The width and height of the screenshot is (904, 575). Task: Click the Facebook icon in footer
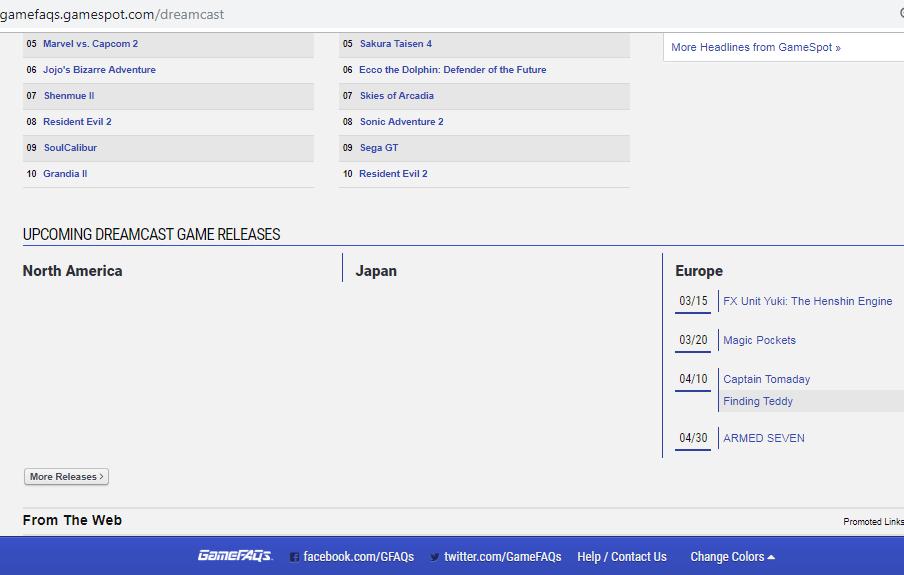click(x=294, y=557)
